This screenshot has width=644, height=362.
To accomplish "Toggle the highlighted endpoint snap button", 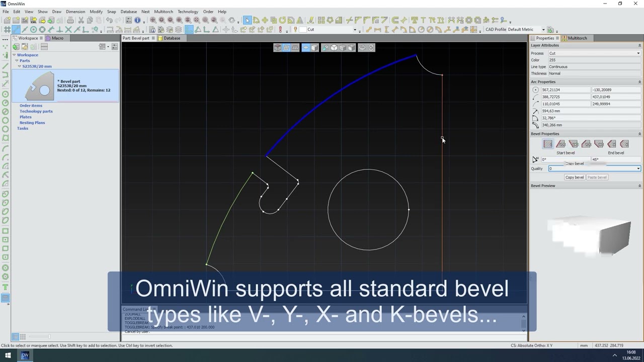I will pos(16,30).
